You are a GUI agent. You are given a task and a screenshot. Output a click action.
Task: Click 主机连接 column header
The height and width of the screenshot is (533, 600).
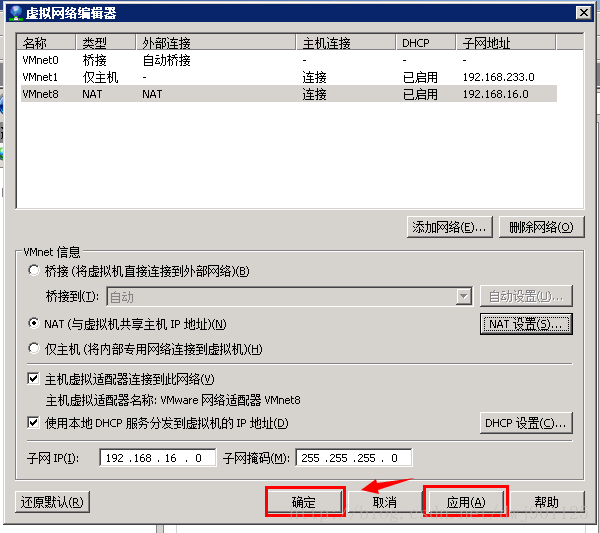[x=346, y=42]
